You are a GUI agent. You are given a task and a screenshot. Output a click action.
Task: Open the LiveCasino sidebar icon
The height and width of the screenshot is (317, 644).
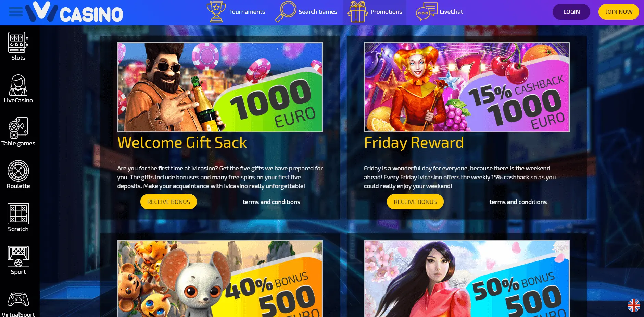click(x=18, y=85)
